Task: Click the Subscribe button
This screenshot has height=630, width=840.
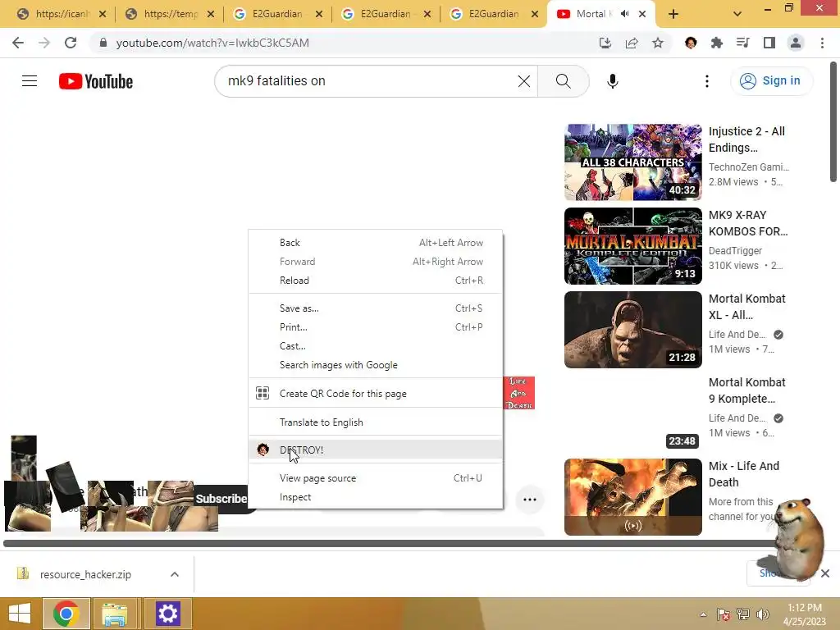Action: coord(221,499)
